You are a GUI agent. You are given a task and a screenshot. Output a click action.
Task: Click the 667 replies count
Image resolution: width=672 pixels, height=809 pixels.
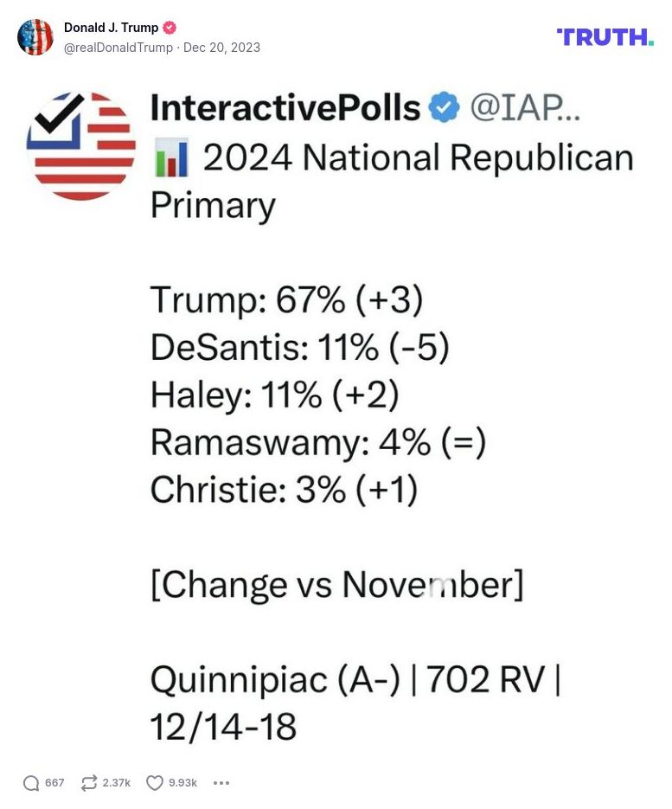point(54,783)
